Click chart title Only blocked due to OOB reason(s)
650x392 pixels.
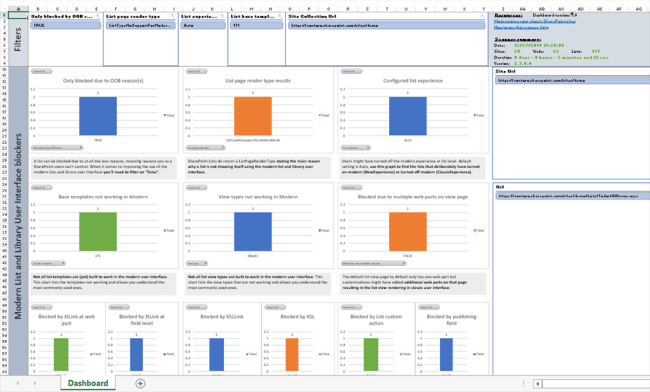click(x=103, y=81)
